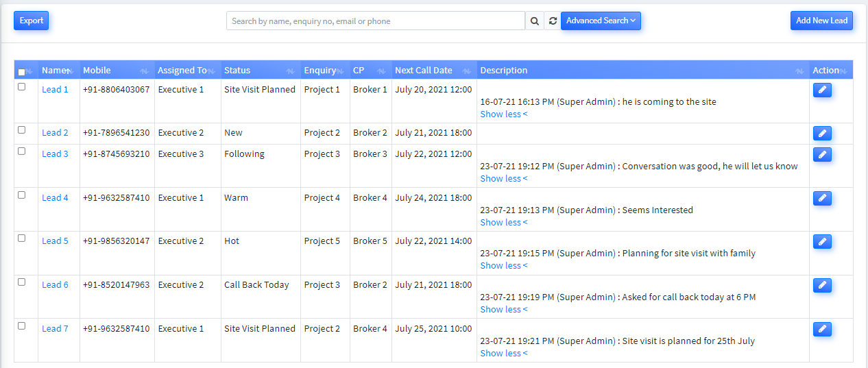Click the refresh icon beside search
Viewport: 868px width, 368px height.
point(553,21)
